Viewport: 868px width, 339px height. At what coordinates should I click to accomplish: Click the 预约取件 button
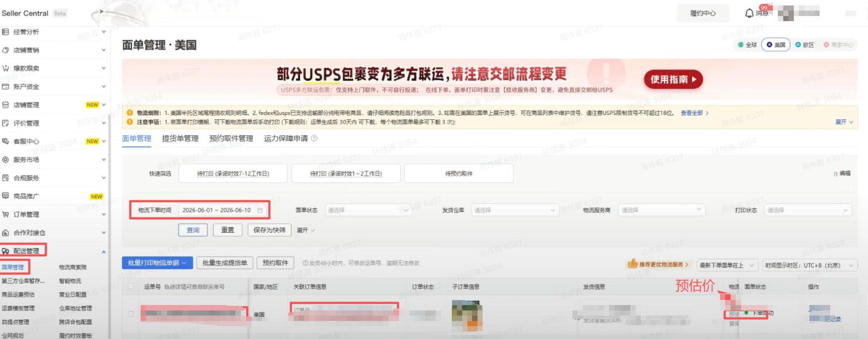(x=275, y=263)
